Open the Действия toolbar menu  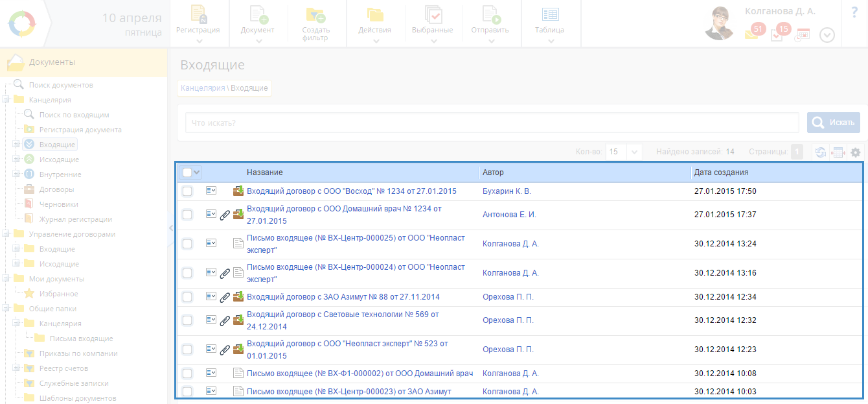[374, 24]
